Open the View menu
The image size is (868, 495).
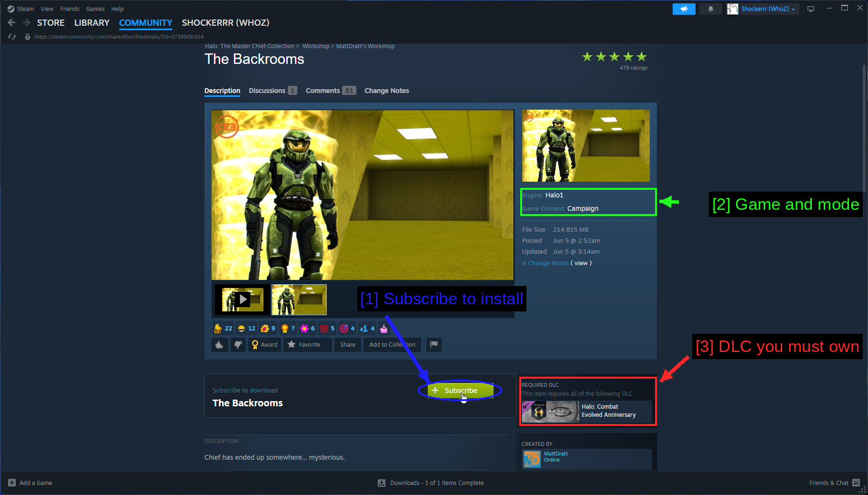[47, 9]
